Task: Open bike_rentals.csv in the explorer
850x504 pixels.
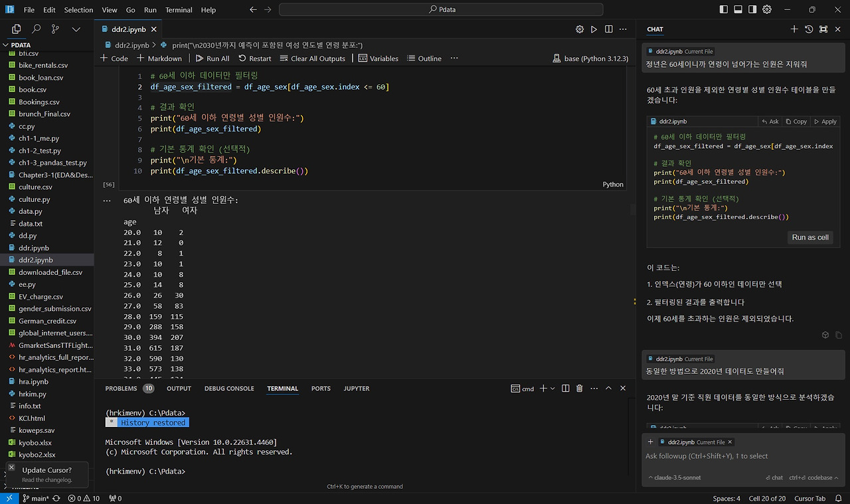Action: (43, 65)
